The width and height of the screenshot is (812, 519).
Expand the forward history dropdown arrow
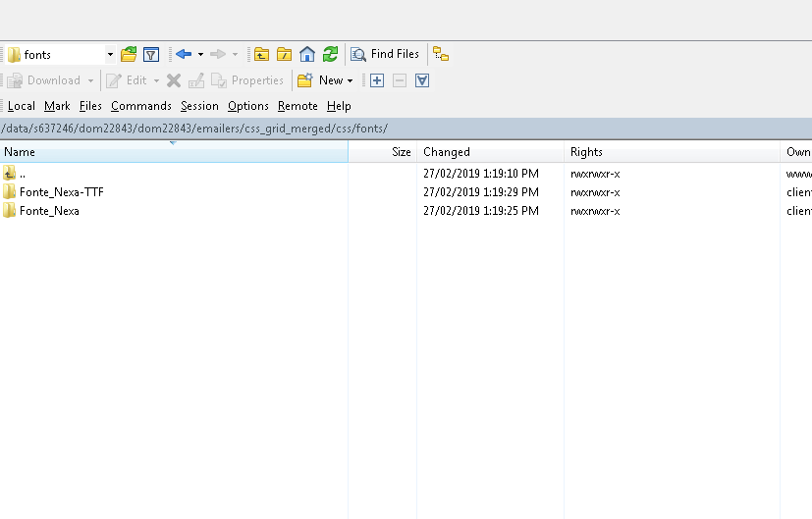tap(235, 54)
